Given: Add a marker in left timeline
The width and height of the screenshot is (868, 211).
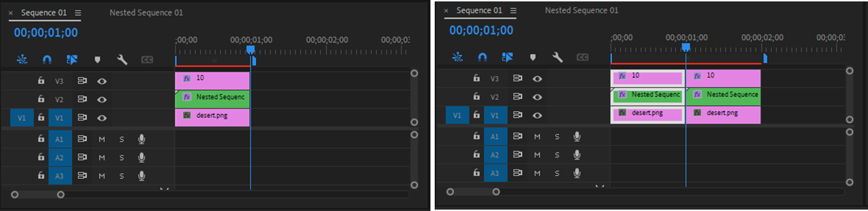Looking at the screenshot, I should 97,60.
